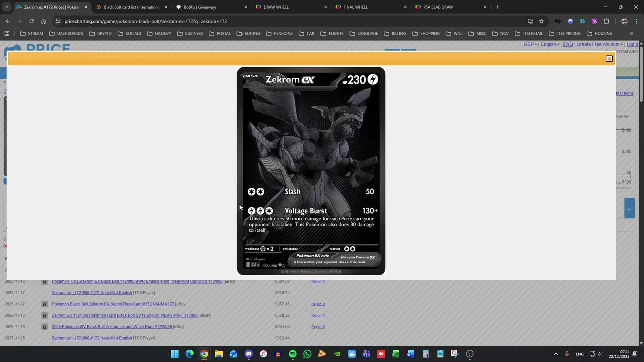Open the tab search dropdown
The width and height of the screenshot is (644, 362).
pyautogui.click(x=7, y=7)
